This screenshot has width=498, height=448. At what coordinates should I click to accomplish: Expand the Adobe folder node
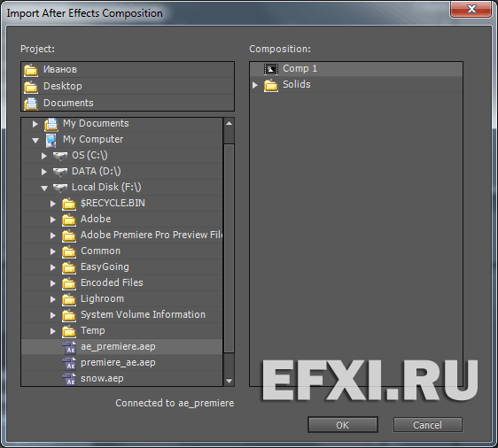pos(53,220)
